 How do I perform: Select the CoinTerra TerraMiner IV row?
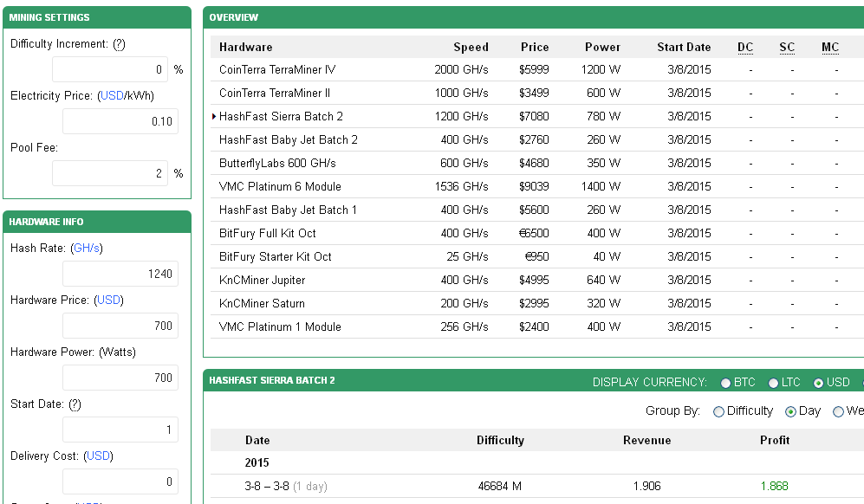pos(537,70)
